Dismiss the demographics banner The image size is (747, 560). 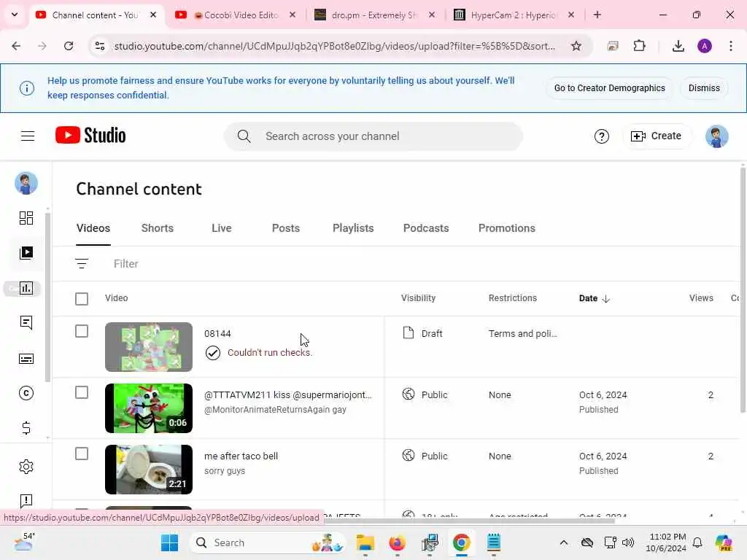704,88
